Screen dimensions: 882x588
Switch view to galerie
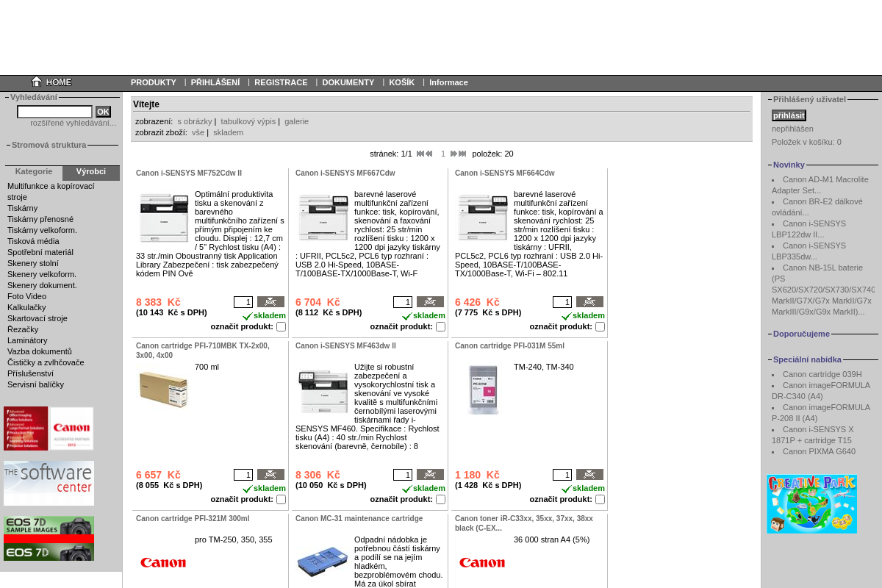(297, 121)
